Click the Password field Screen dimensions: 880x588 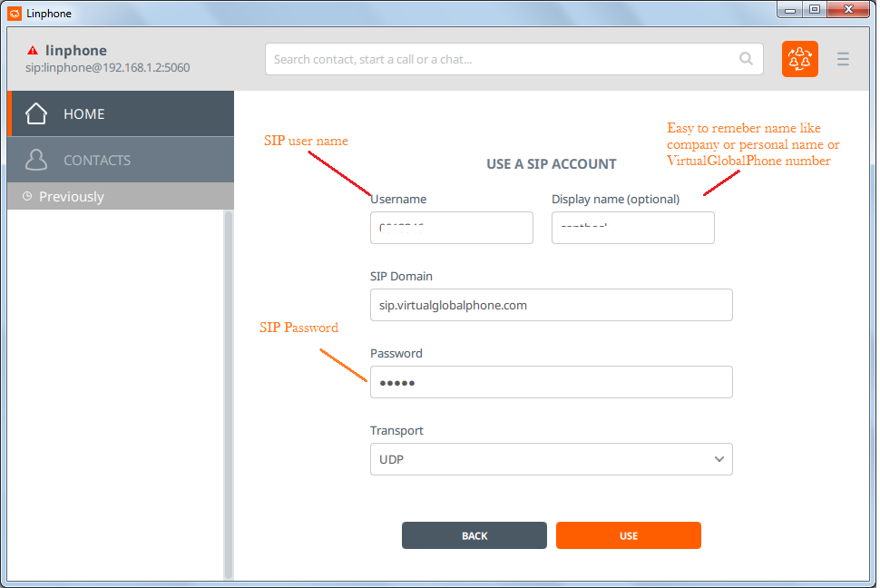point(551,382)
